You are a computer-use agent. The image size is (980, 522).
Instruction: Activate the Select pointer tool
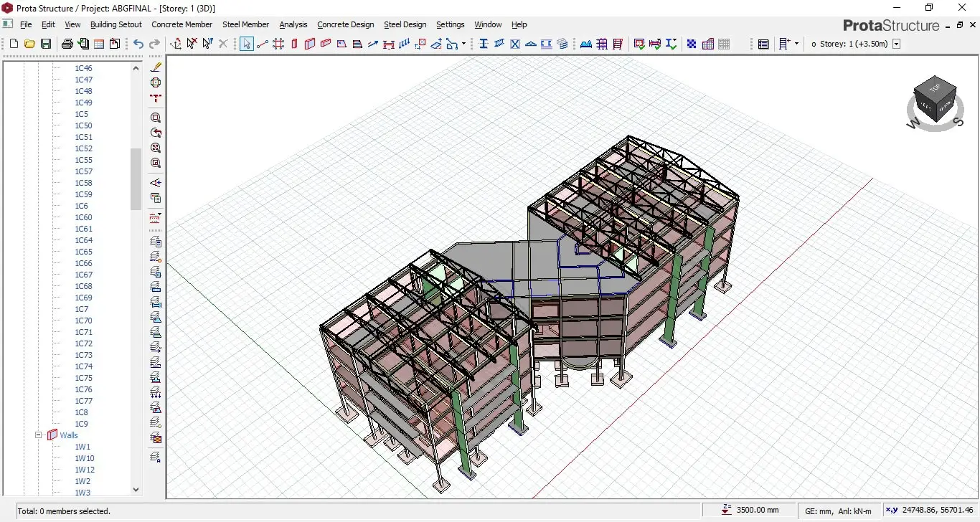coord(246,44)
